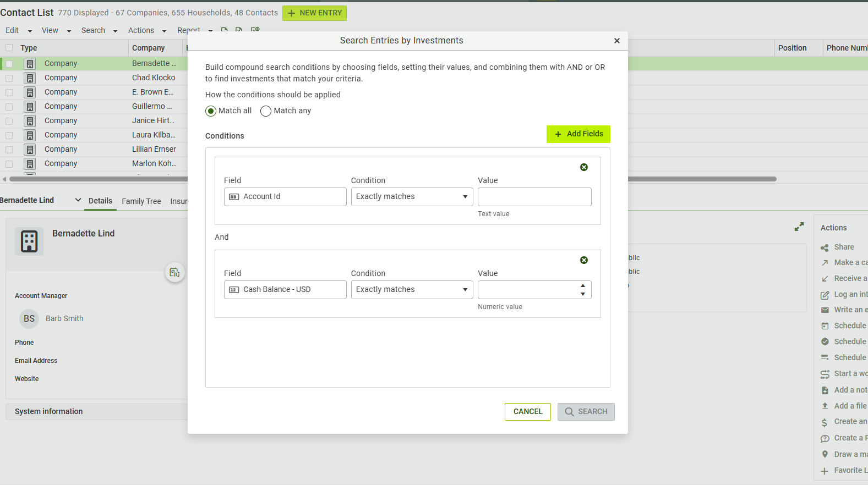Click the Favorite plus icon
This screenshot has height=485, width=868.
click(x=825, y=471)
